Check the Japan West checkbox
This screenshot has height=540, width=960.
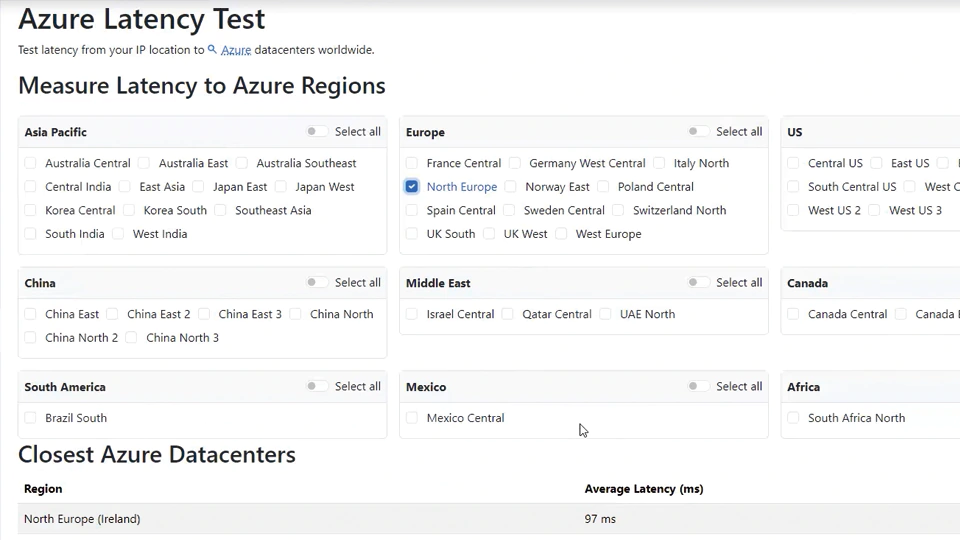click(280, 187)
